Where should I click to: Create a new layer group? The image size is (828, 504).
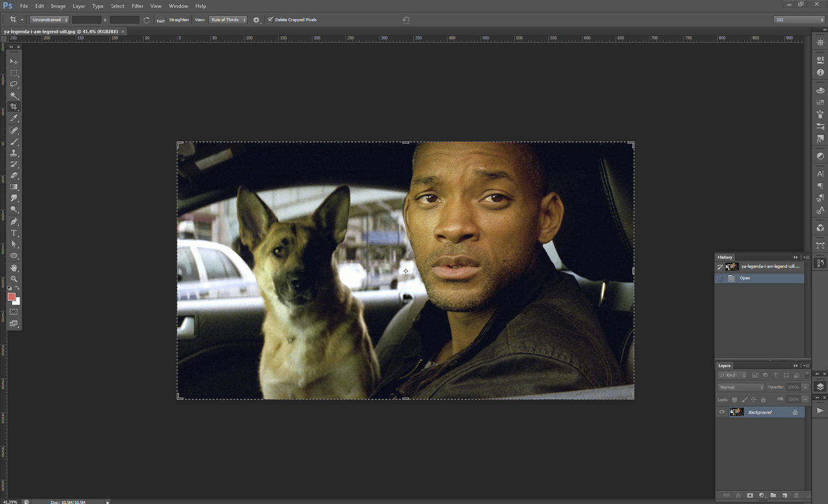point(773,495)
